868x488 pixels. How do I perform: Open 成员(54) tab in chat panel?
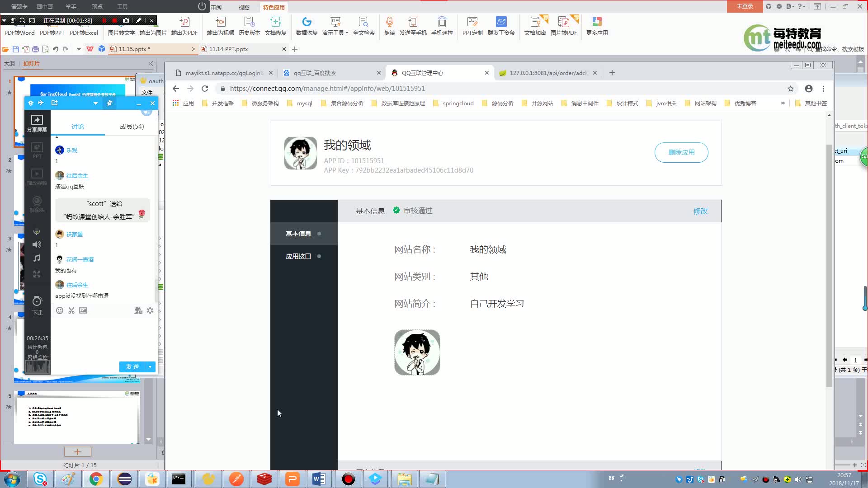pyautogui.click(x=132, y=127)
